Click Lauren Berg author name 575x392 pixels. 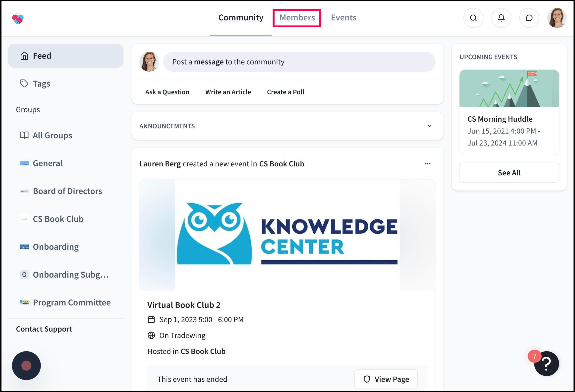[160, 164]
